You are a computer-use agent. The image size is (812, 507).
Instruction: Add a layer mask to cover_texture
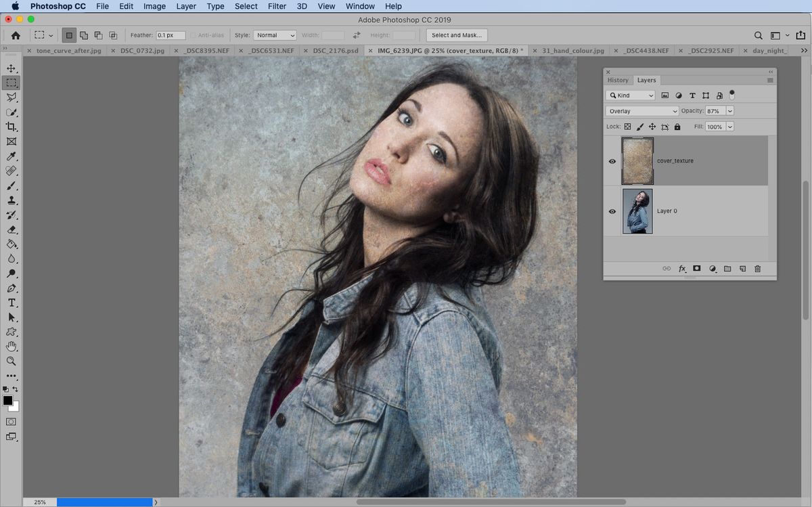coord(696,269)
